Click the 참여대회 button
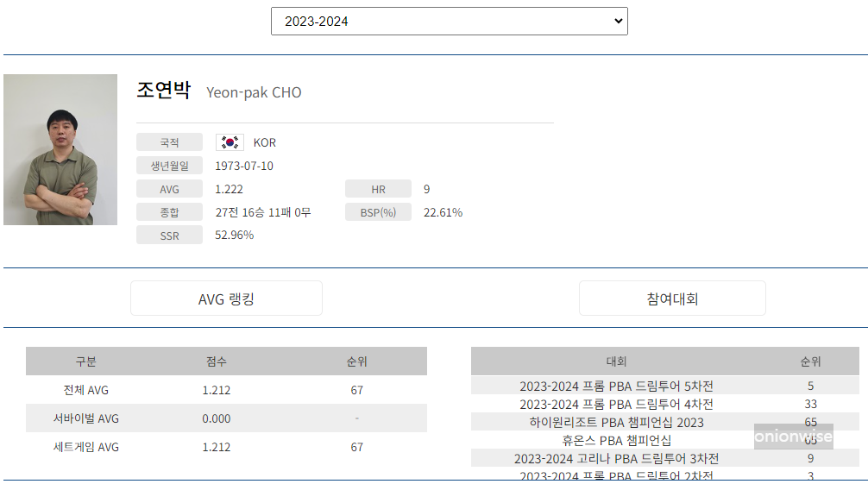 (672, 299)
